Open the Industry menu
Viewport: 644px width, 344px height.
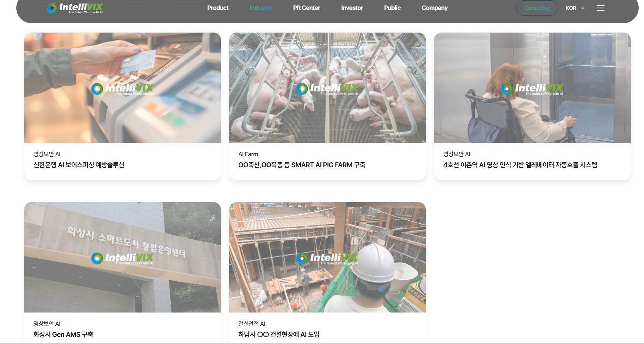click(x=261, y=8)
